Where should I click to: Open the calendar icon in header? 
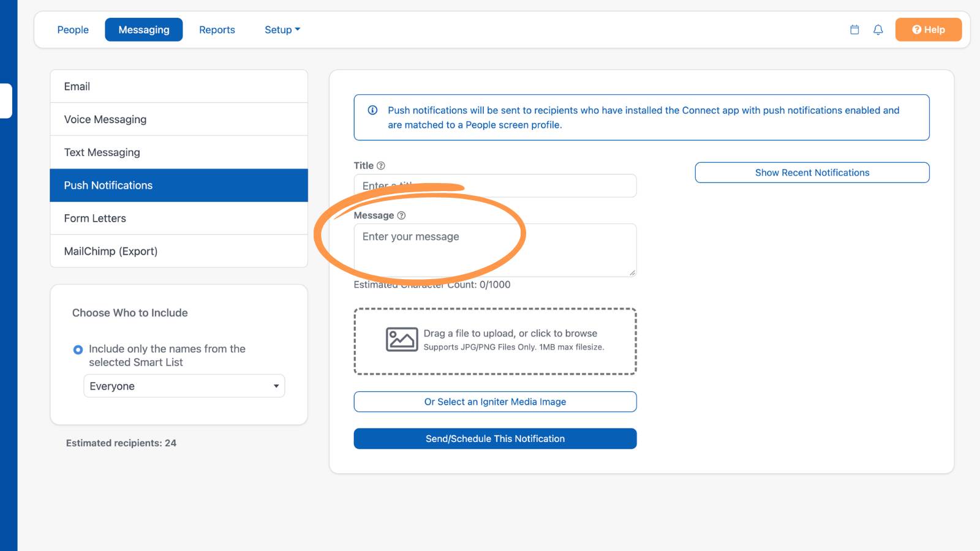[854, 29]
